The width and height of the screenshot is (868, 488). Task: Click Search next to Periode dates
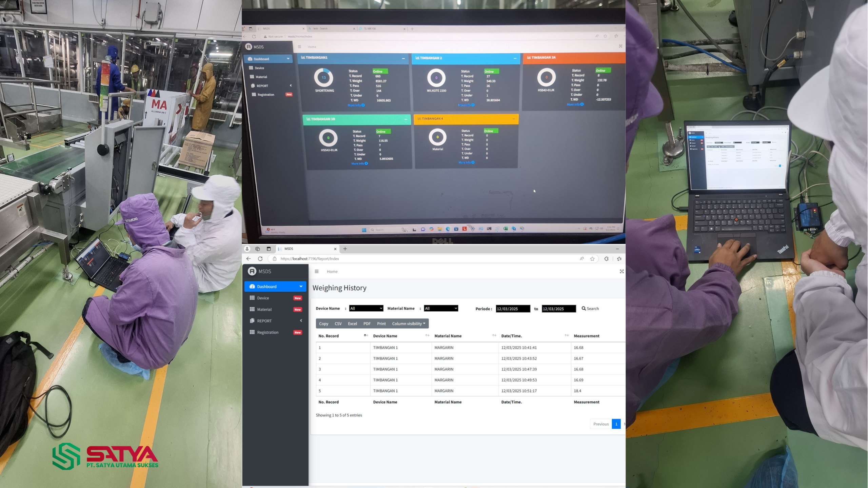(x=590, y=308)
